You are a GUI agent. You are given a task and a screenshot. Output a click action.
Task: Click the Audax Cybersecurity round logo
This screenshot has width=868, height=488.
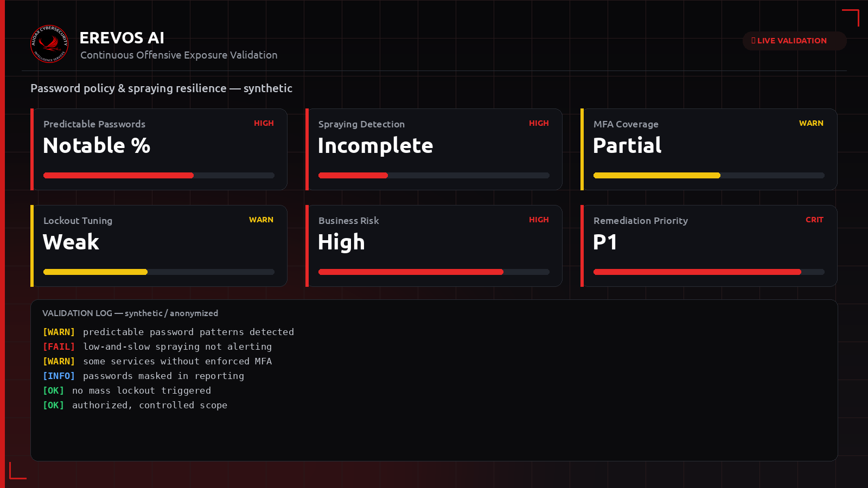pyautogui.click(x=49, y=44)
